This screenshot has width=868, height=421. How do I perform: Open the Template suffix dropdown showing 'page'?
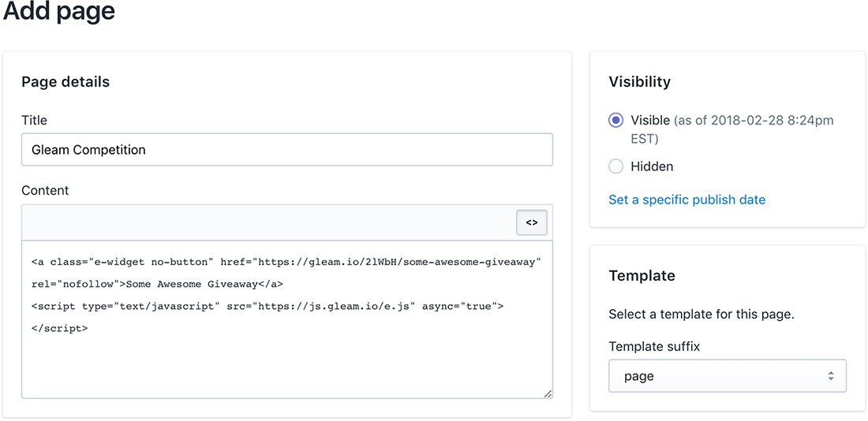tap(726, 376)
